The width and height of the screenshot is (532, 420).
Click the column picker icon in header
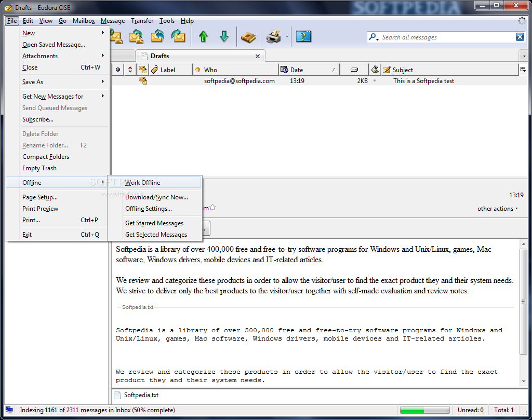[523, 70]
